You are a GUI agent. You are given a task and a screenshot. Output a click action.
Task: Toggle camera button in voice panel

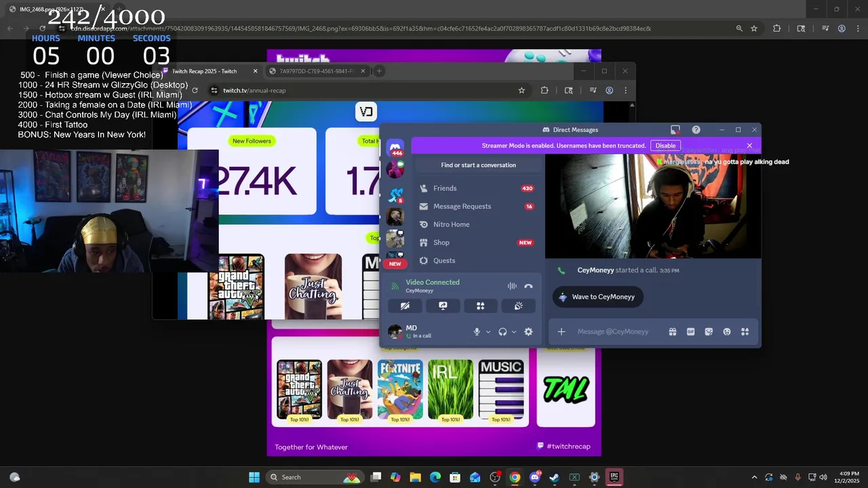pyautogui.click(x=405, y=306)
